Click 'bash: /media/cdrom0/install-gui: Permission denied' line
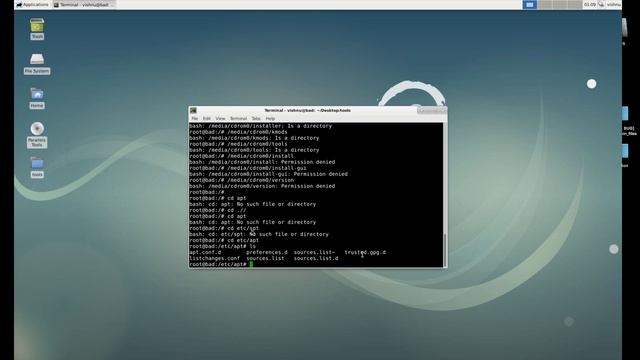The image size is (640, 360). pos(269,174)
